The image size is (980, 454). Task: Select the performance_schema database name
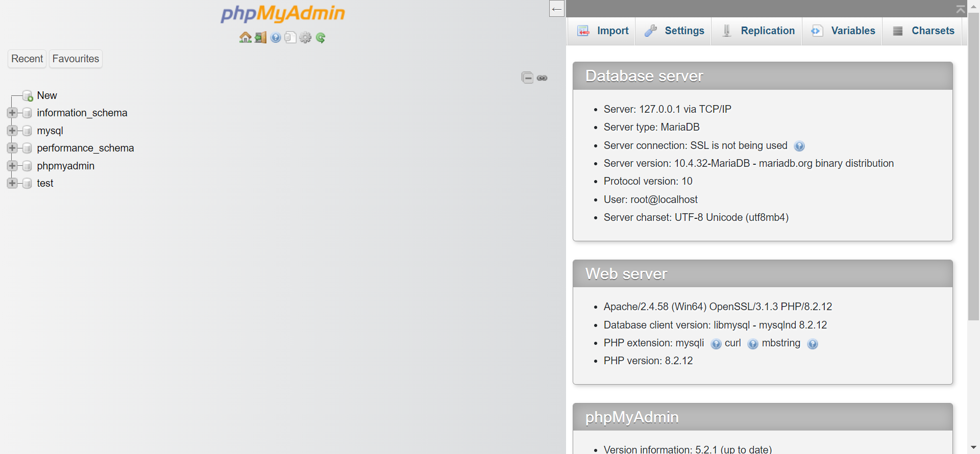point(85,148)
